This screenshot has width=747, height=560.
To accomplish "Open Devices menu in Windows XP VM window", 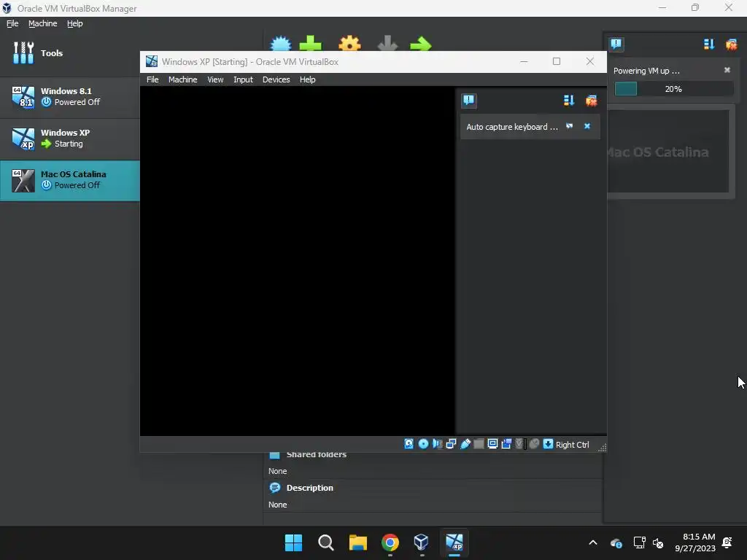I will click(276, 79).
